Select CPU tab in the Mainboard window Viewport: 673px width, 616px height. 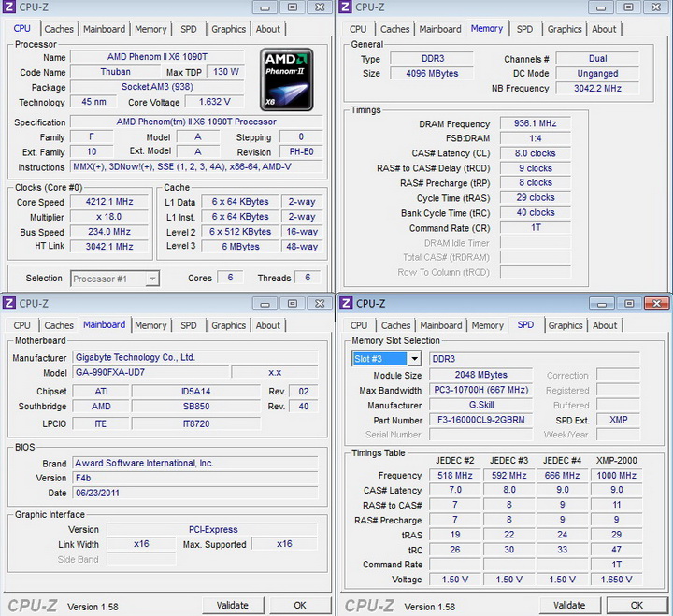(x=21, y=325)
